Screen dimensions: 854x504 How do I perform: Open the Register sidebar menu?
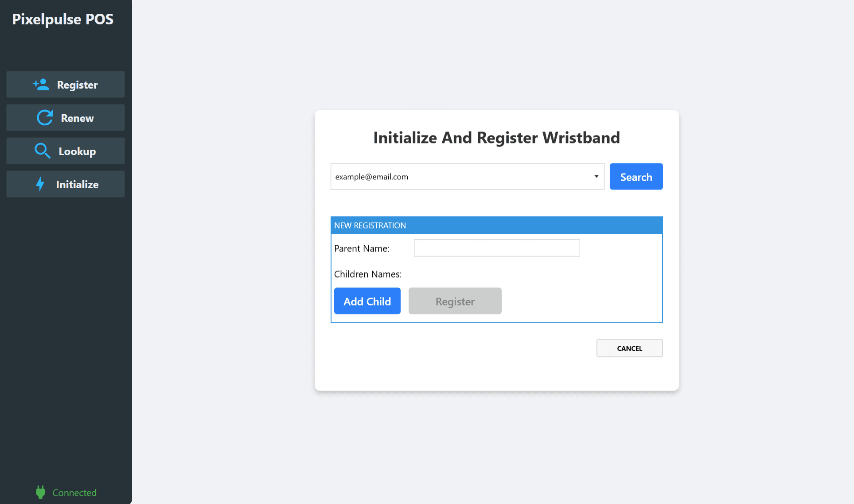66,85
